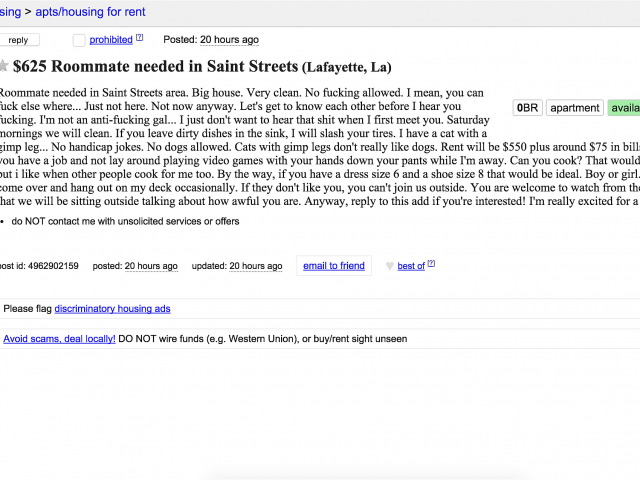This screenshot has width=640, height=480.
Task: Click the updated 20 hours ago timestamp
Action: pyautogui.click(x=256, y=266)
